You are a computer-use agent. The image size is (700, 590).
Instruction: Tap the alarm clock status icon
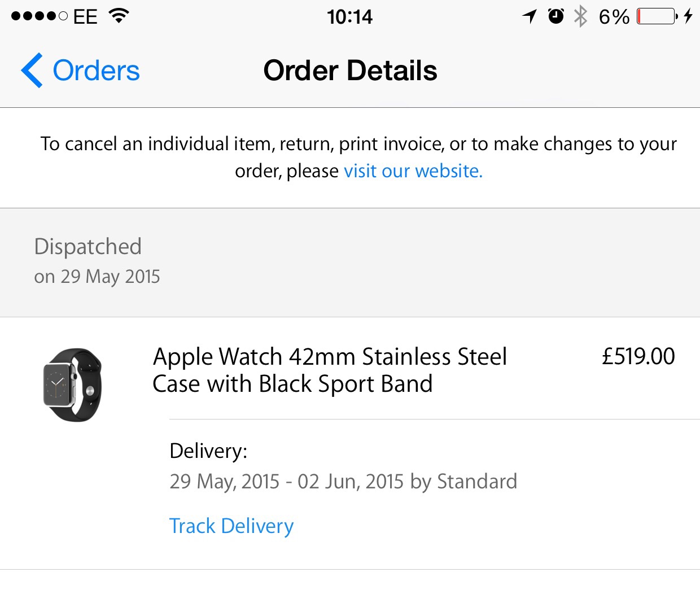556,16
